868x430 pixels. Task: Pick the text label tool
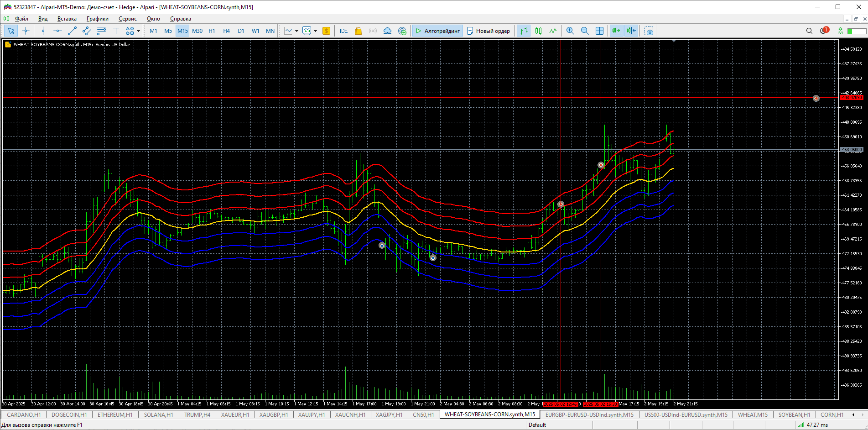tap(116, 31)
